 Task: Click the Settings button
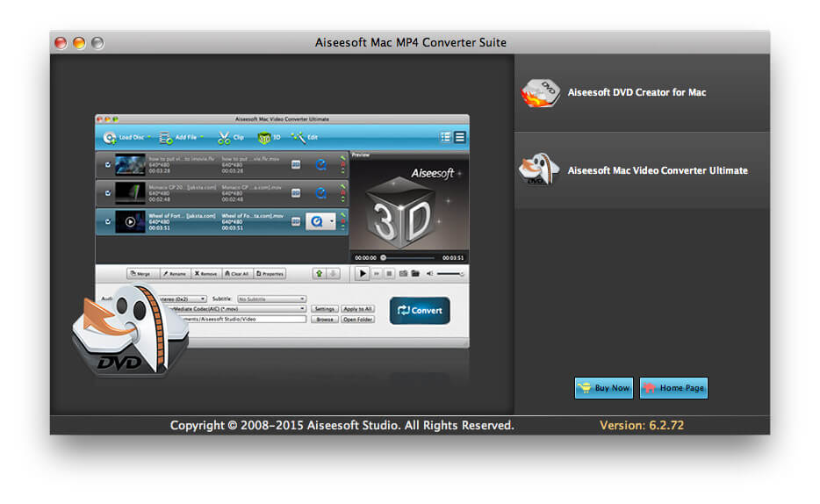pos(325,309)
